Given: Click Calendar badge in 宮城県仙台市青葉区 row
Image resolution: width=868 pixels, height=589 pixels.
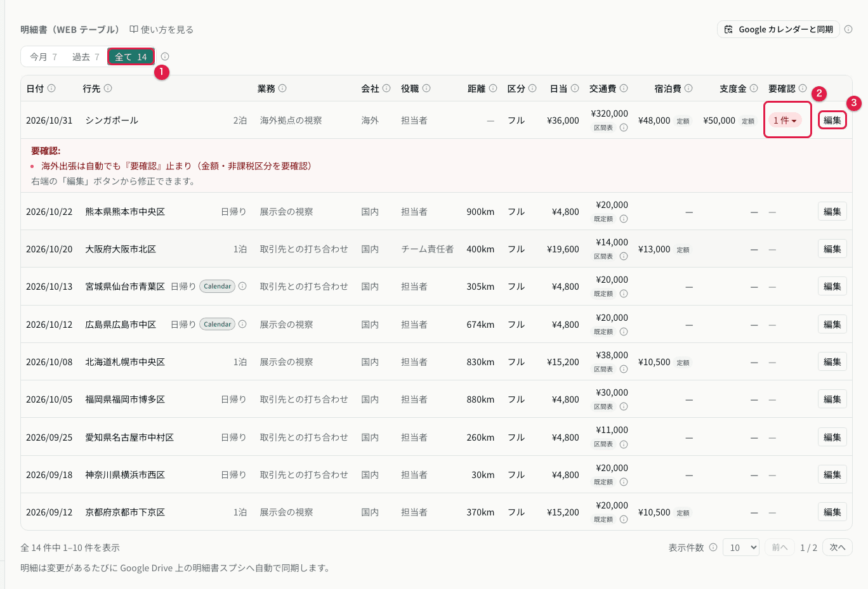Looking at the screenshot, I should pos(218,287).
